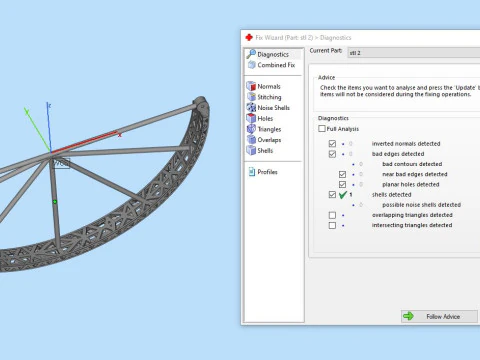Image resolution: width=480 pixels, height=360 pixels.
Task: Go to the Holes page
Action: [265, 118]
